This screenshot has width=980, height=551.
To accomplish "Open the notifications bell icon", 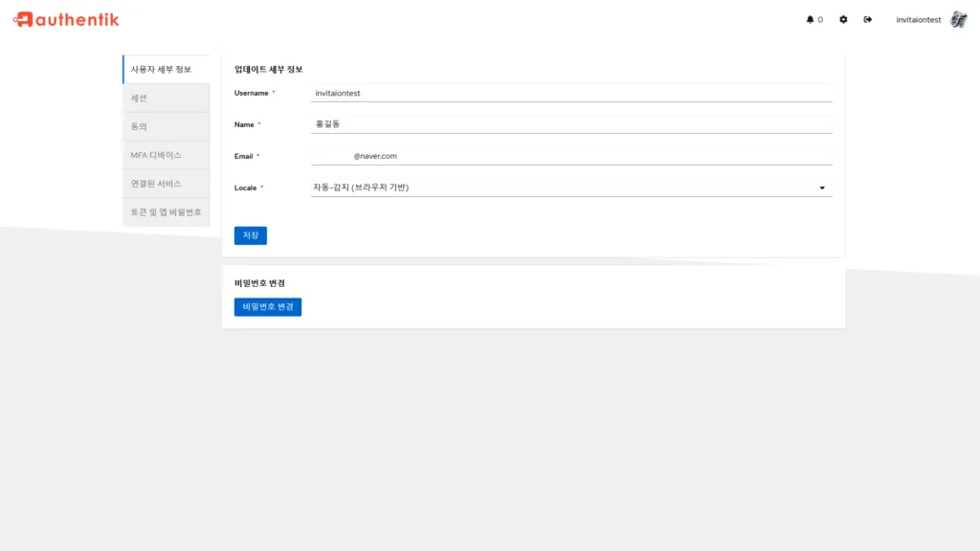I will tap(809, 19).
